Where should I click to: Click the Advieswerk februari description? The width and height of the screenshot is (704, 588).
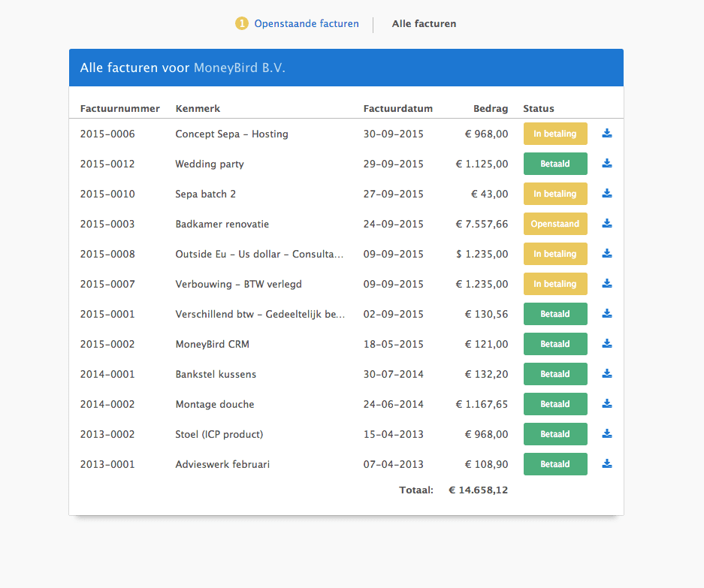222,465
